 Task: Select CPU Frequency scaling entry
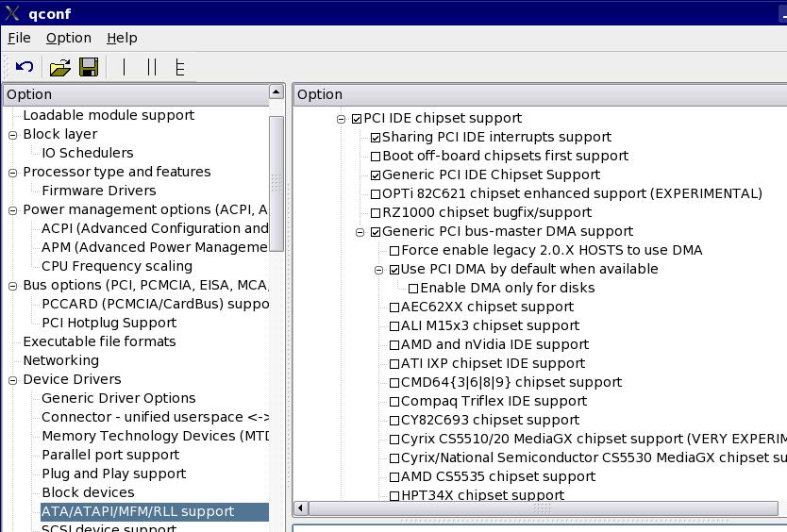pyautogui.click(x=117, y=266)
